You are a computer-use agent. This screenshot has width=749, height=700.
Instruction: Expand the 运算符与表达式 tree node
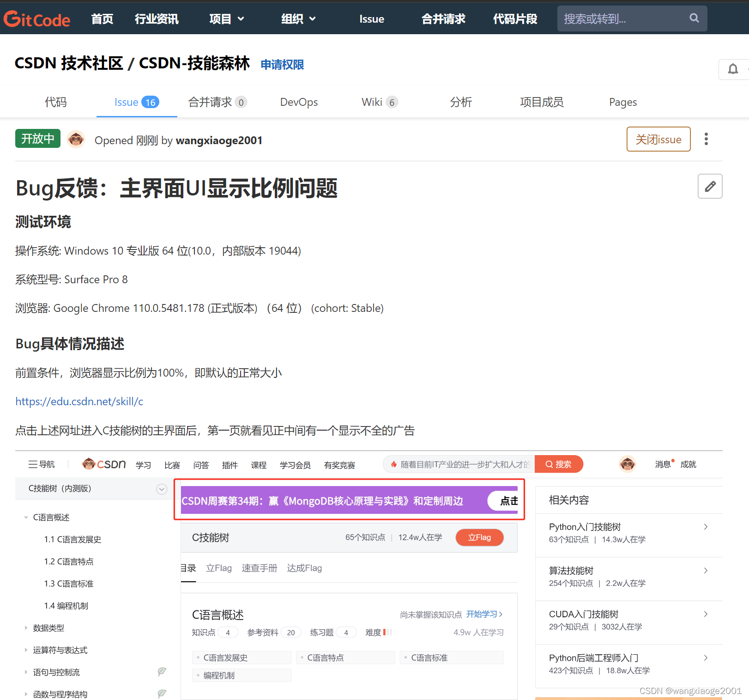[26, 650]
